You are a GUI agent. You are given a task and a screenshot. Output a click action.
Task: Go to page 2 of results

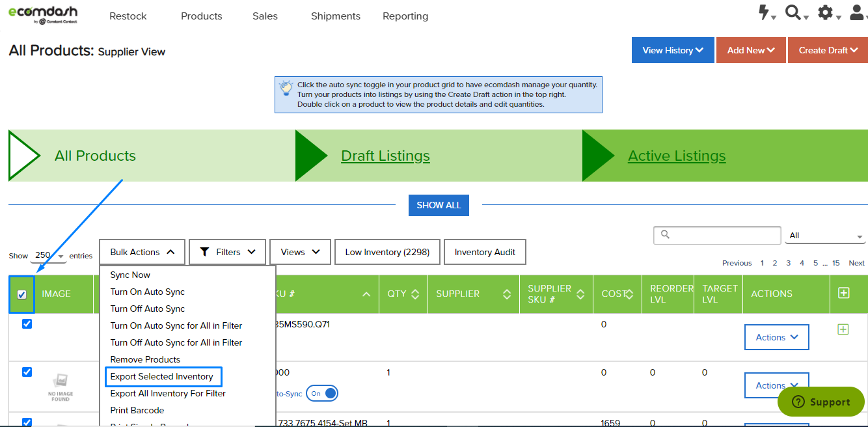point(775,263)
